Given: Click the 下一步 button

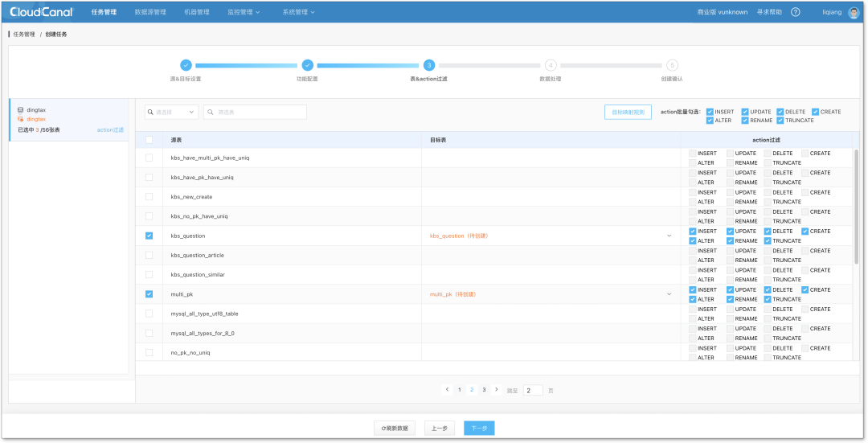Looking at the screenshot, I should point(479,428).
